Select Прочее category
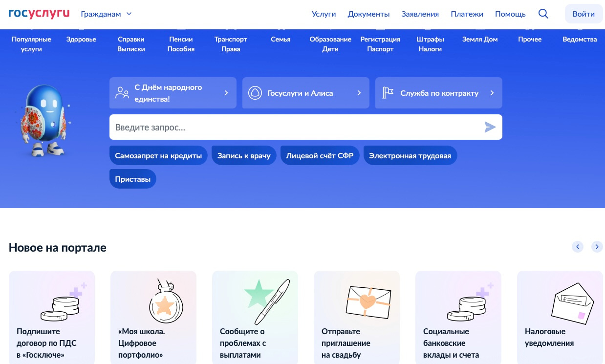This screenshot has height=364, width=605. 530,39
